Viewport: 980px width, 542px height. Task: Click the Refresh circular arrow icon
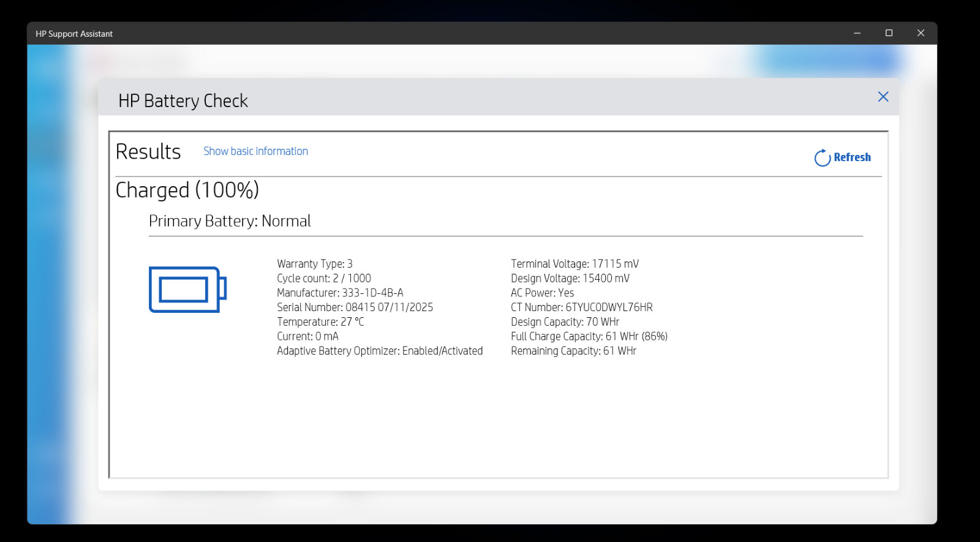pos(822,157)
